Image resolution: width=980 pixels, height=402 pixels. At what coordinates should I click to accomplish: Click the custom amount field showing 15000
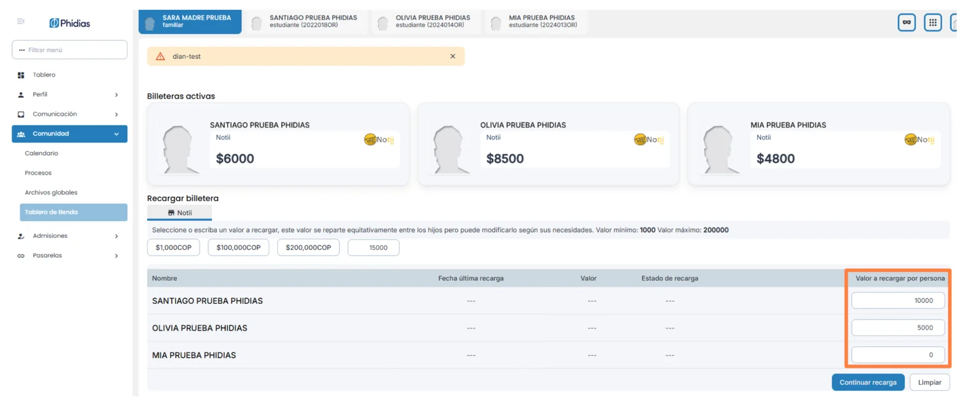(374, 248)
